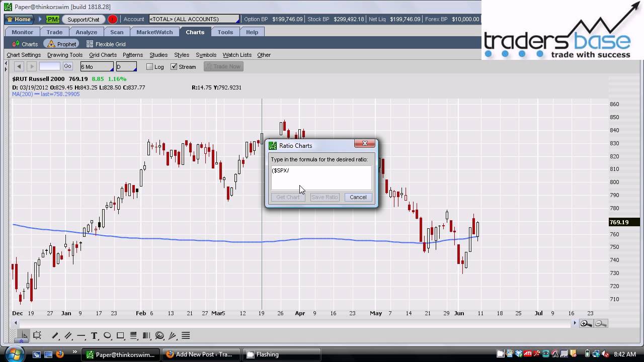Viewport: 644px width, 362px height.
Task: Click the muted volume tray icon
Action: 605,354
